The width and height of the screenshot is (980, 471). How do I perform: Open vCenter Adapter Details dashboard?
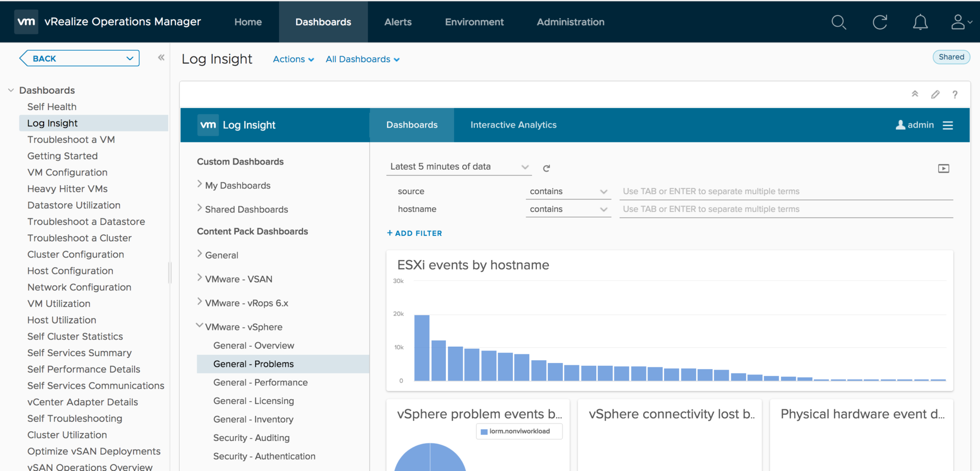82,402
